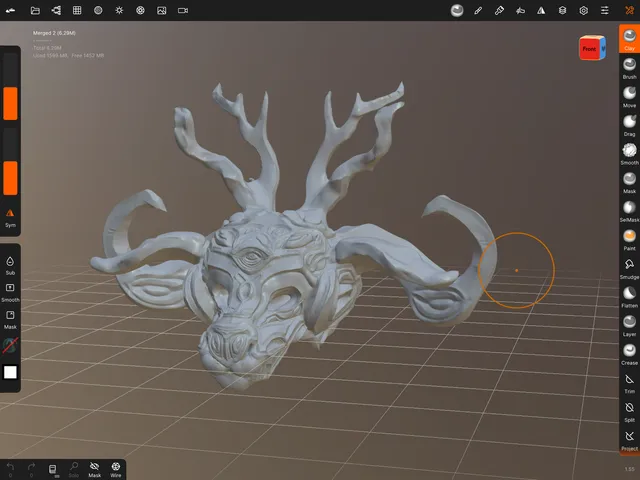This screenshot has height=480, width=640.
Task: Open the Post Process aperture menu
Action: pyautogui.click(x=140, y=11)
